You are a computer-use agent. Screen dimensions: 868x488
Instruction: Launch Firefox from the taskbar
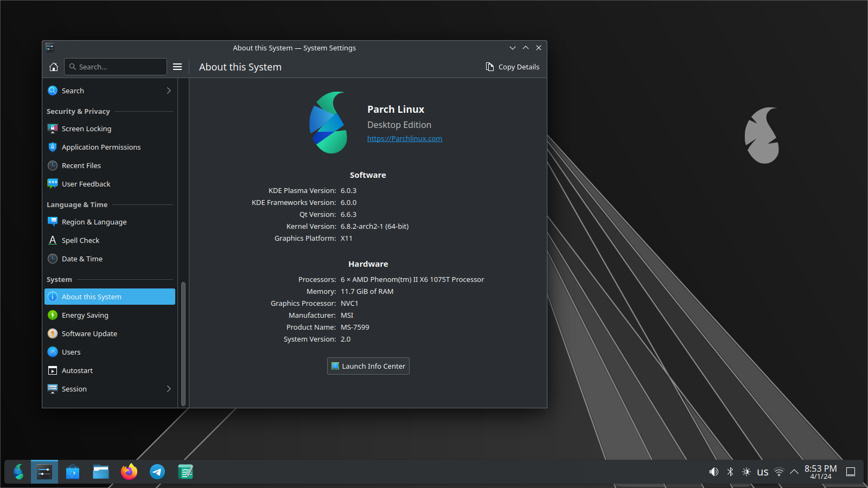click(x=129, y=472)
